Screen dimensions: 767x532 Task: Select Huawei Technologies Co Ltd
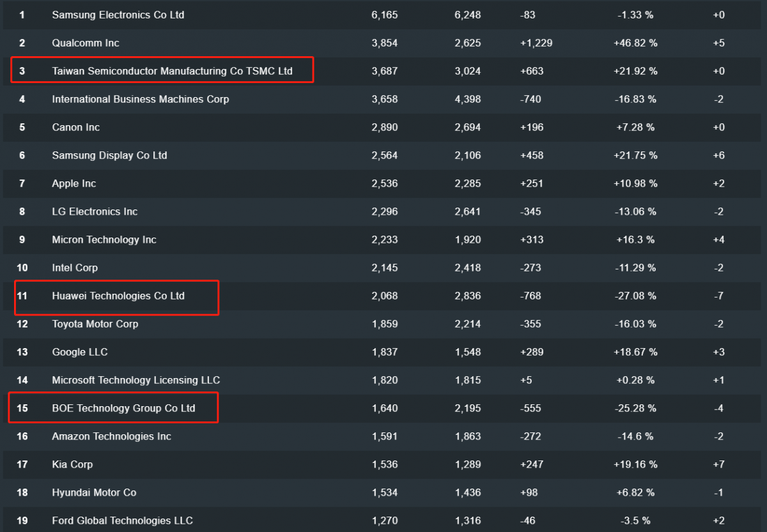(118, 296)
